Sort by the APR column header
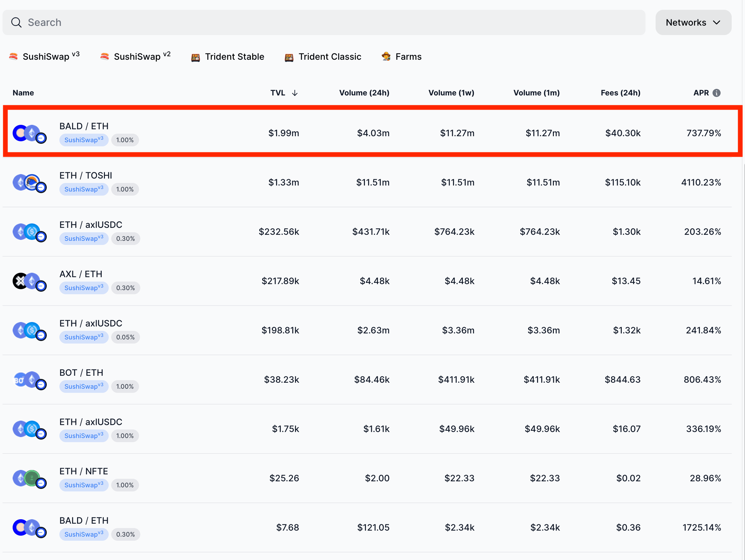Screen dimensions: 745x560 (706, 93)
